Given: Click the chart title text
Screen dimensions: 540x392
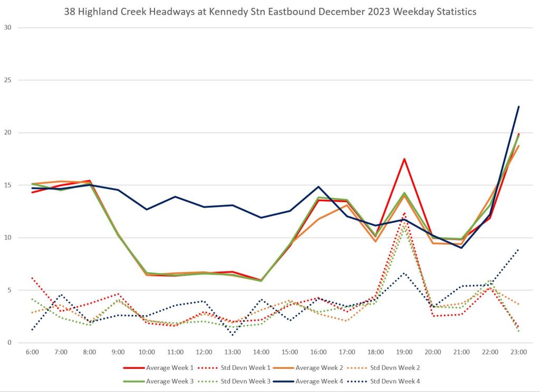Looking at the screenshot, I should 269,11.
